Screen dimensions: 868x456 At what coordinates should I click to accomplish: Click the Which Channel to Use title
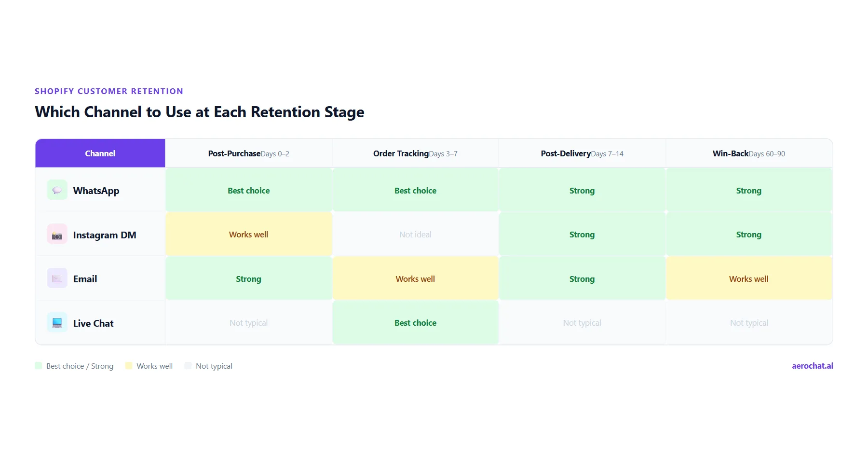(x=200, y=112)
